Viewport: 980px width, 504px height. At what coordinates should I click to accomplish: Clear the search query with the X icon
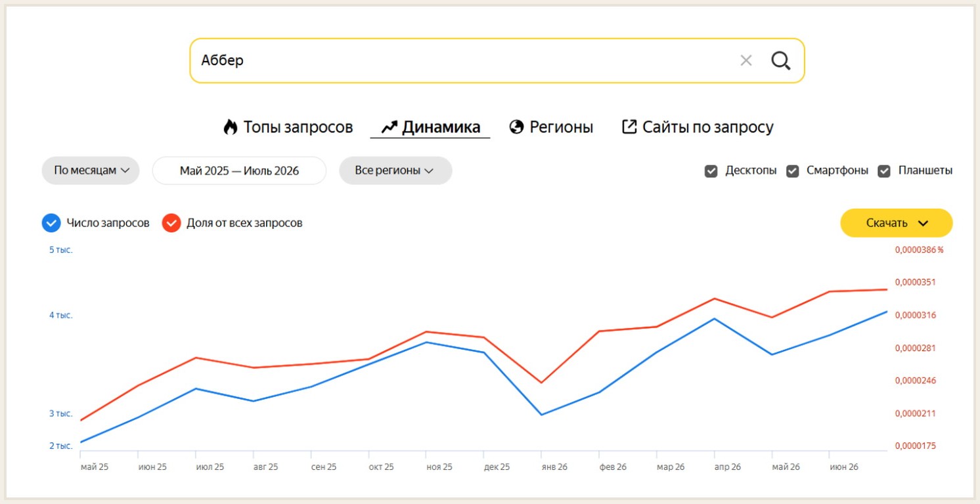coord(746,60)
